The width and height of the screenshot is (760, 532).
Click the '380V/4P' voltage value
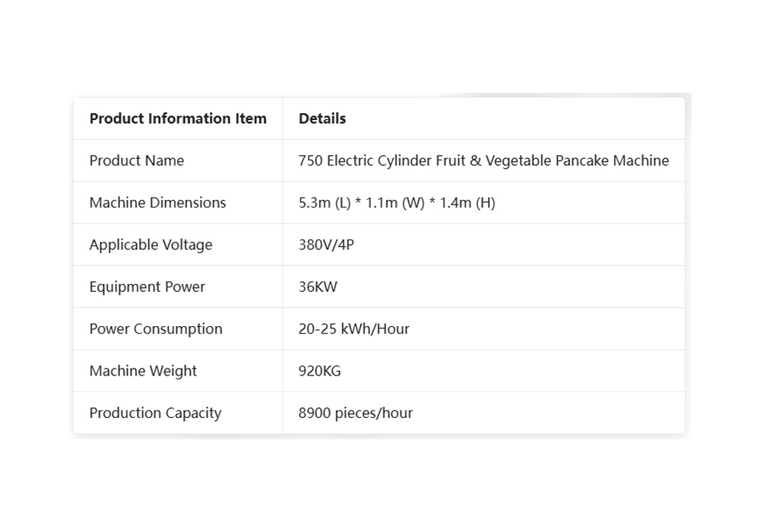tap(326, 245)
